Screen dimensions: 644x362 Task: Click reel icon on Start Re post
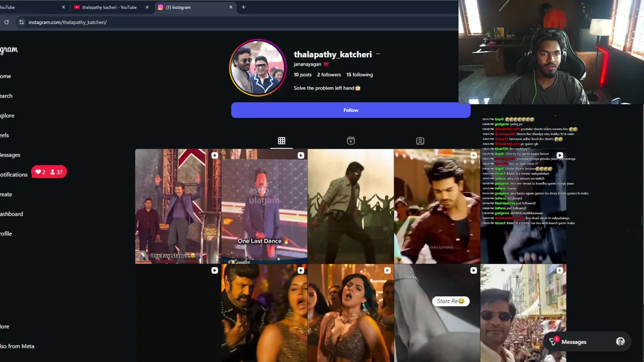point(473,270)
